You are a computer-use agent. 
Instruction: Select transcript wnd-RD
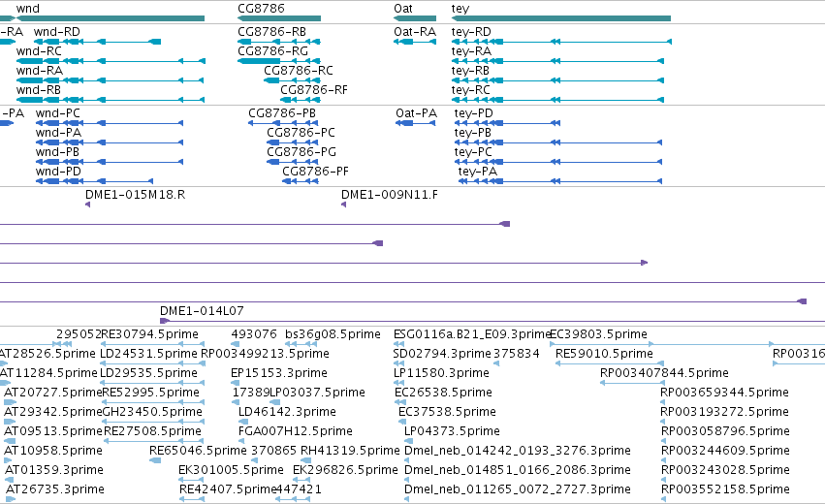point(57,32)
